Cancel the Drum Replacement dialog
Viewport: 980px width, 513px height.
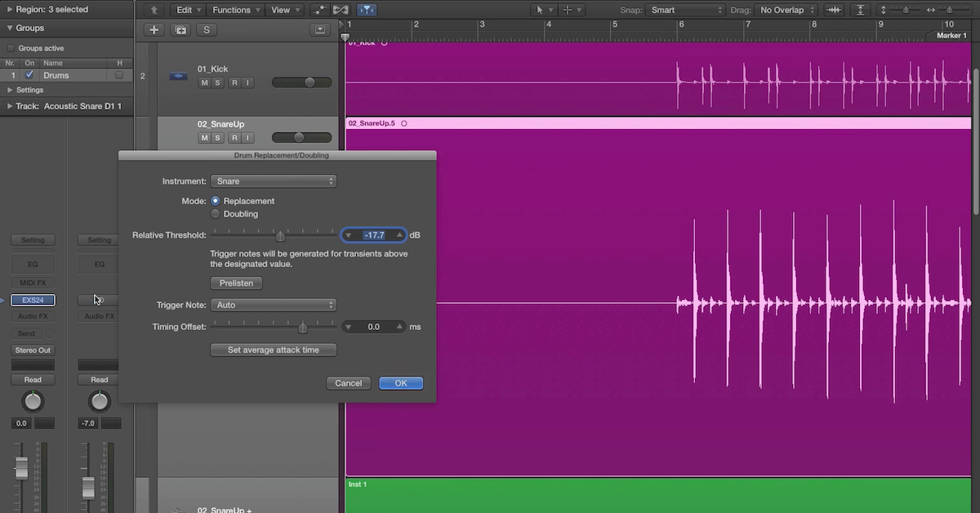pos(349,383)
